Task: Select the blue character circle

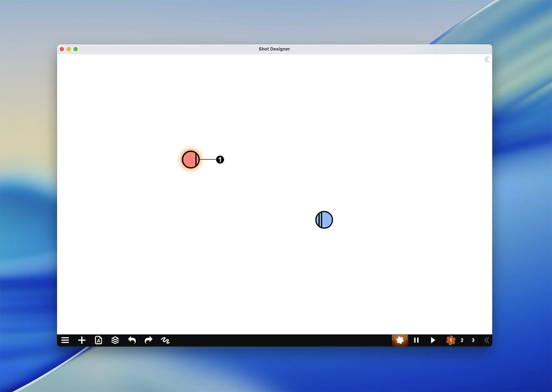Action: click(324, 220)
